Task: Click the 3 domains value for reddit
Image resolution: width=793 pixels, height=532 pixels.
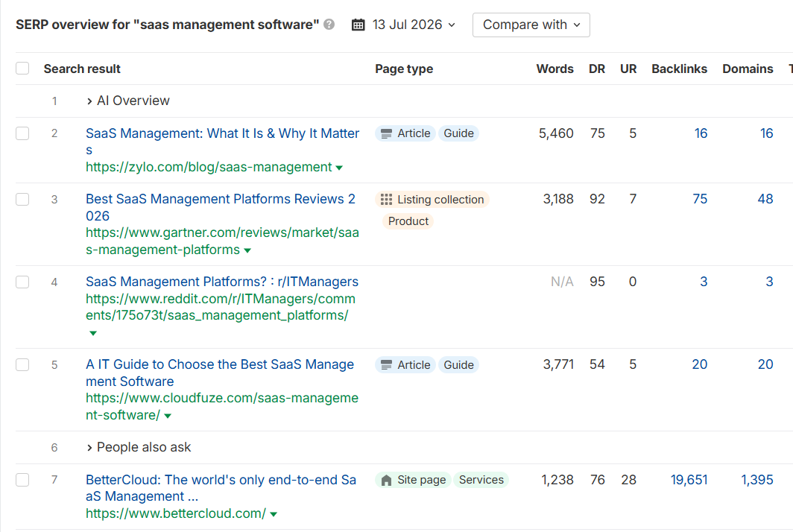Action: 769,282
